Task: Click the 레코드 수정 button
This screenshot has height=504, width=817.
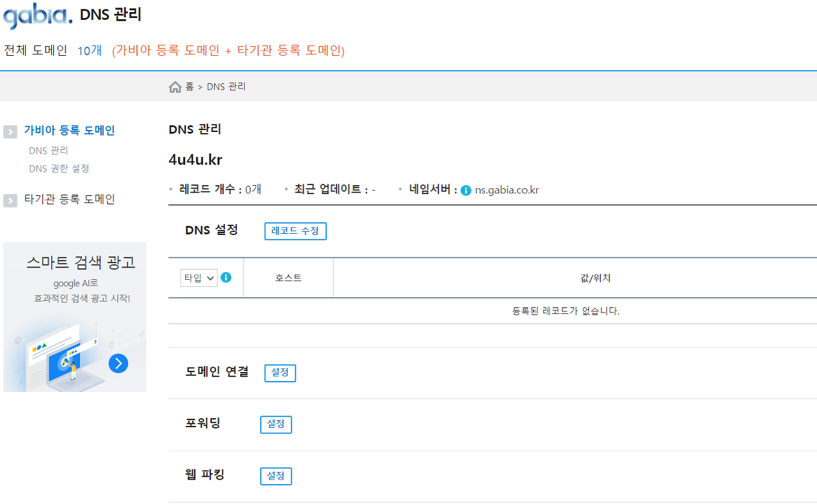Action: point(295,231)
